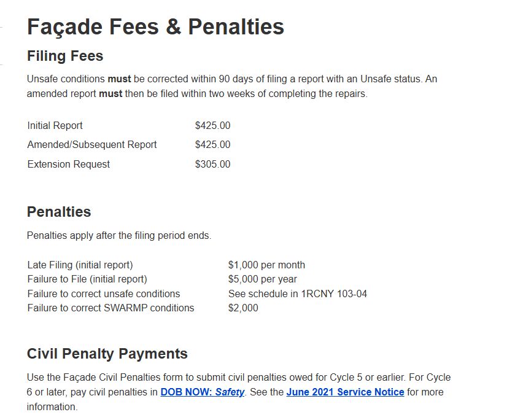
Task: Click See schedule in 1RCNY 103-04 text
Action: tap(298, 294)
